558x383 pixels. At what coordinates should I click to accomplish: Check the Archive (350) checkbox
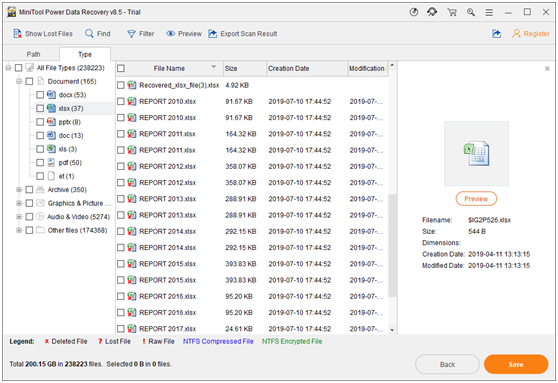30,190
